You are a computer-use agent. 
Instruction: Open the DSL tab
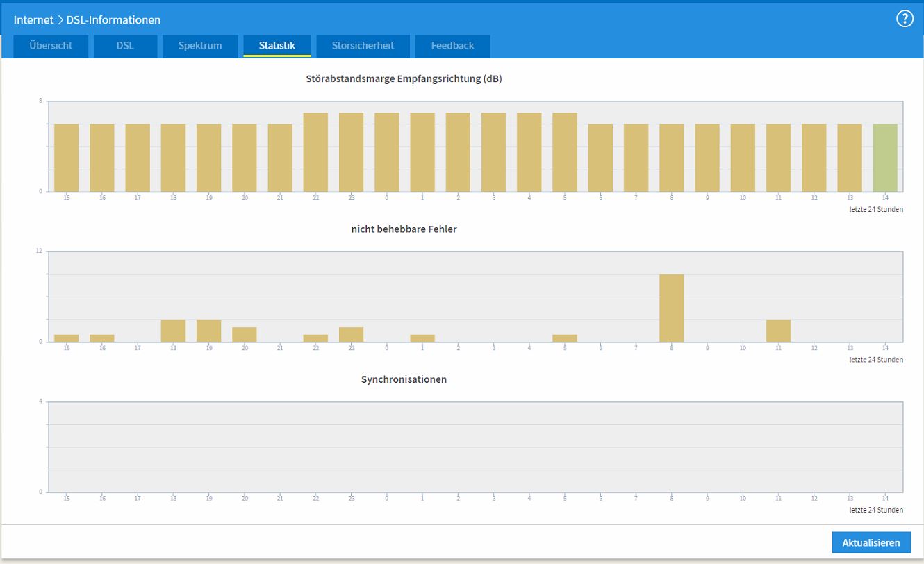pos(125,46)
